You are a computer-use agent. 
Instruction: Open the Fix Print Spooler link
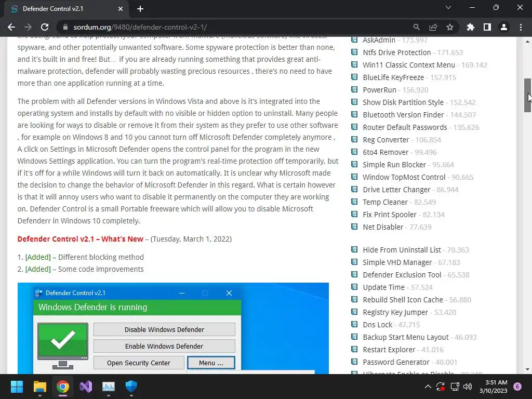(x=390, y=215)
